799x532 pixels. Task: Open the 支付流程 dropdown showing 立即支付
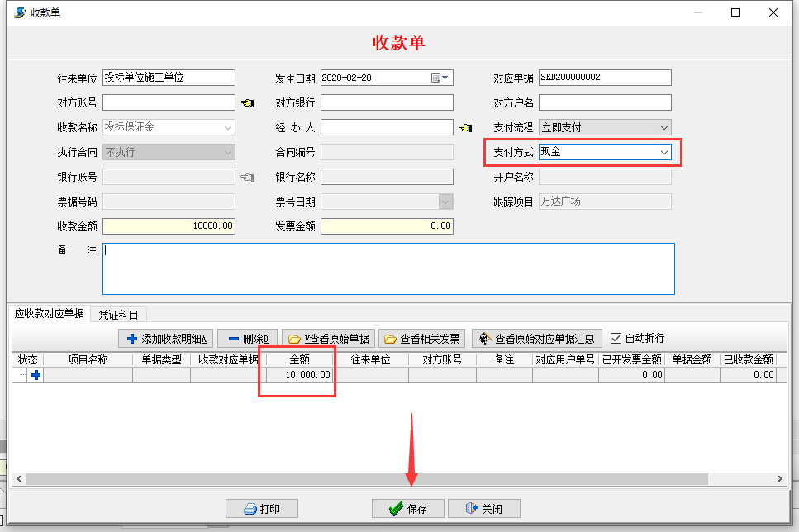663,127
